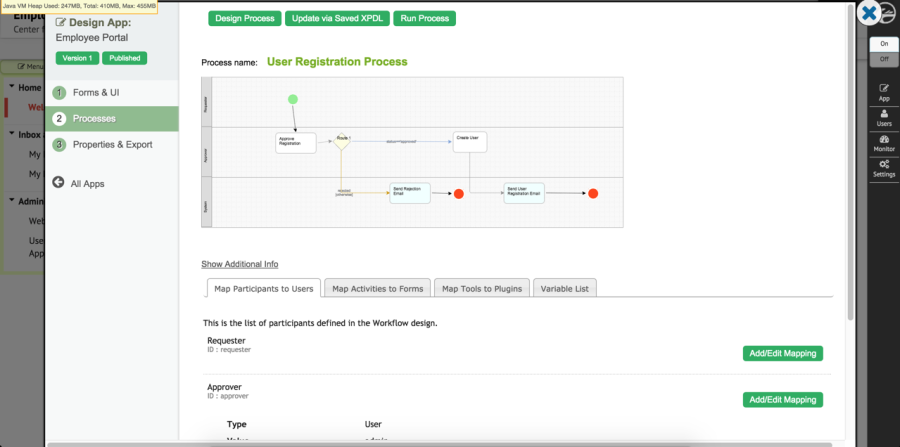Click Add/Edit Mapping for Requester
This screenshot has width=900, height=447.
click(782, 353)
